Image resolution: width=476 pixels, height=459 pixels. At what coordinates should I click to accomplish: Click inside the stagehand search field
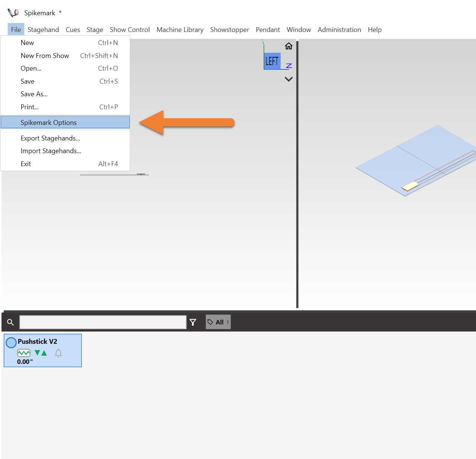pyautogui.click(x=103, y=322)
